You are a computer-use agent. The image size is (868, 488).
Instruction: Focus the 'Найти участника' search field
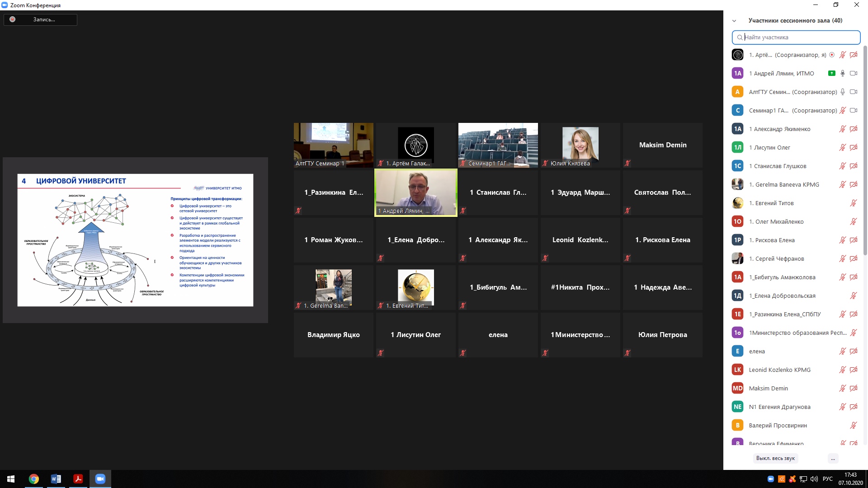796,38
